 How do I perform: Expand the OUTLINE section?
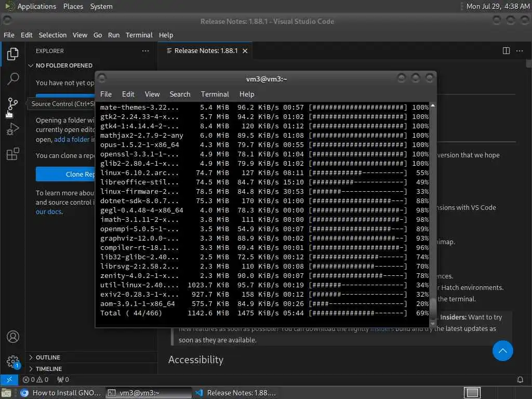[45, 357]
